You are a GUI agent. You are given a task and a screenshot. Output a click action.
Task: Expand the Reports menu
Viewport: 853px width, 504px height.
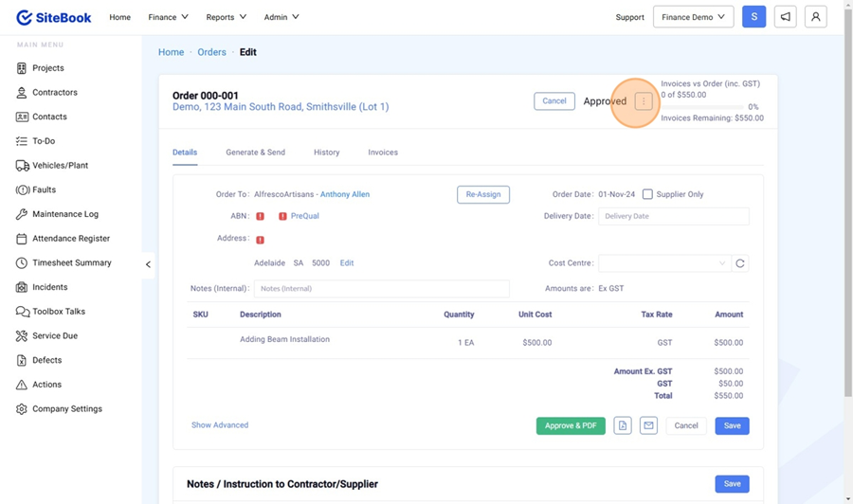[226, 17]
